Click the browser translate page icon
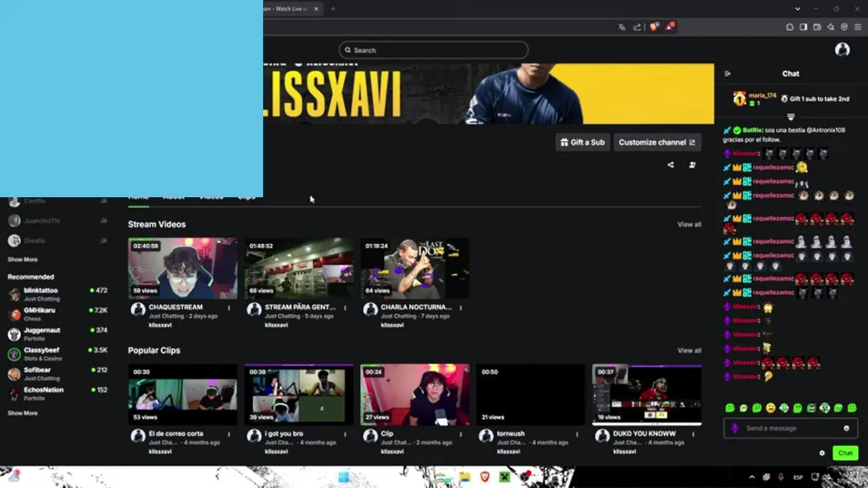 coord(622,27)
